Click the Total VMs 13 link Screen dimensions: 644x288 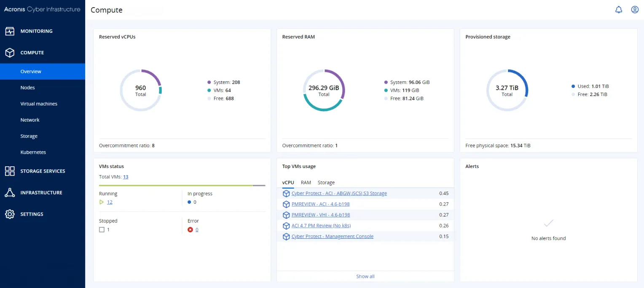pos(126,177)
